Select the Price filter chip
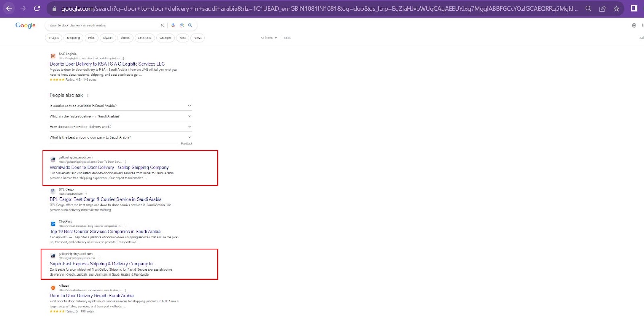Screen dimensions: 644x319 coord(92,38)
